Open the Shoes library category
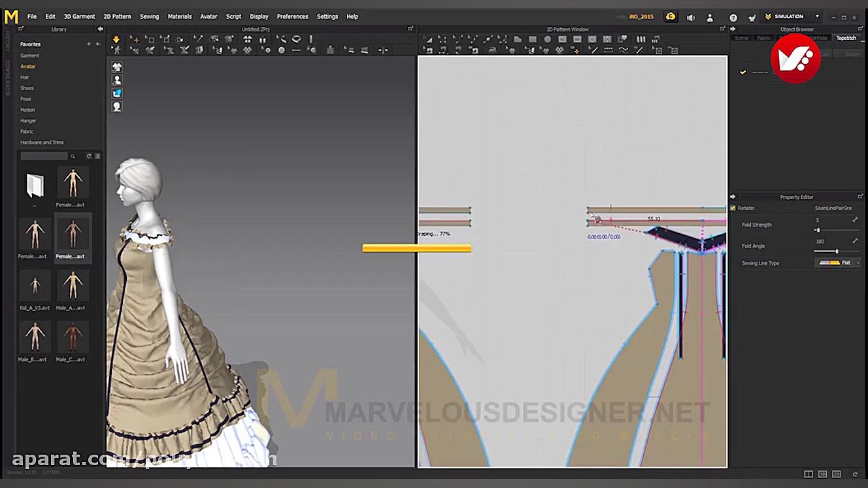The width and height of the screenshot is (868, 488). pyautogui.click(x=27, y=88)
